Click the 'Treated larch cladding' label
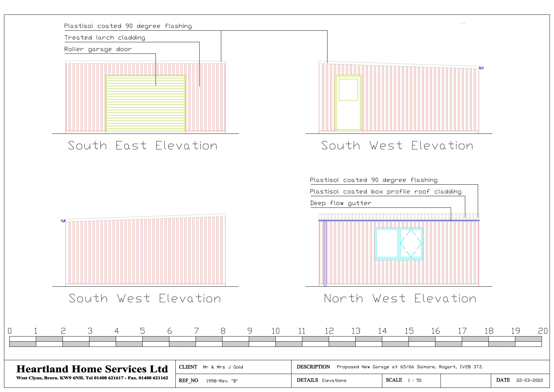Viewport: 554px width, 392px height. pyautogui.click(x=105, y=38)
